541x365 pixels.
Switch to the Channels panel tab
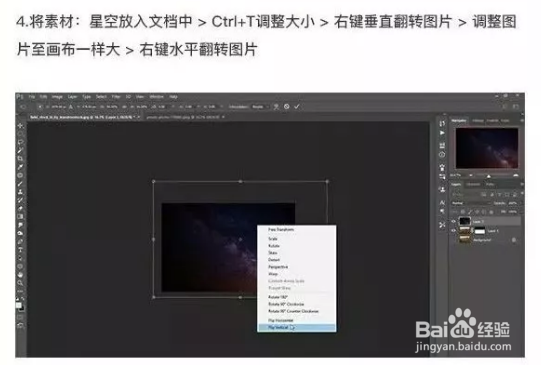pyautogui.click(x=473, y=185)
